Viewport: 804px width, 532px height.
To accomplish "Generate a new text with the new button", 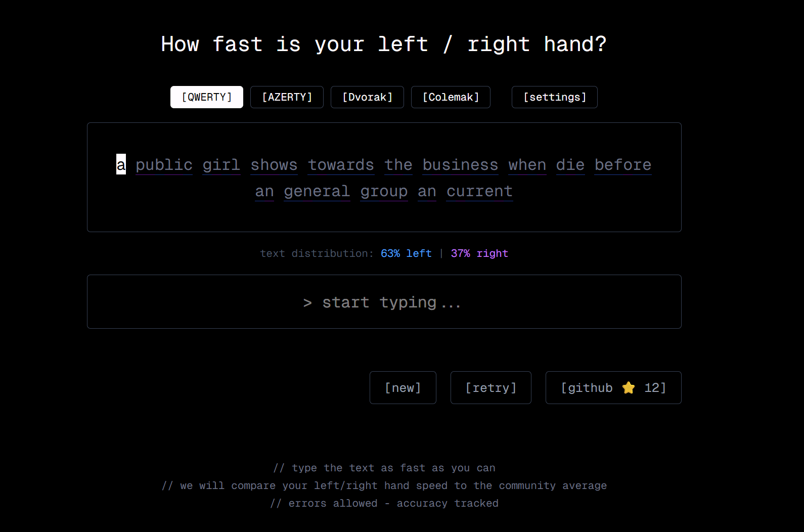I will 403,388.
